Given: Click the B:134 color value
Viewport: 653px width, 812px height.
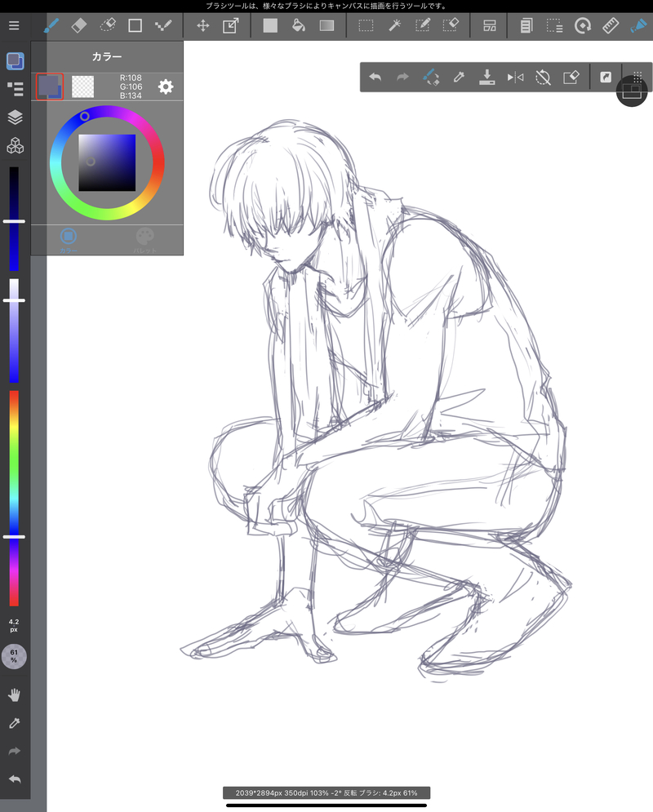Looking at the screenshot, I should (x=131, y=95).
